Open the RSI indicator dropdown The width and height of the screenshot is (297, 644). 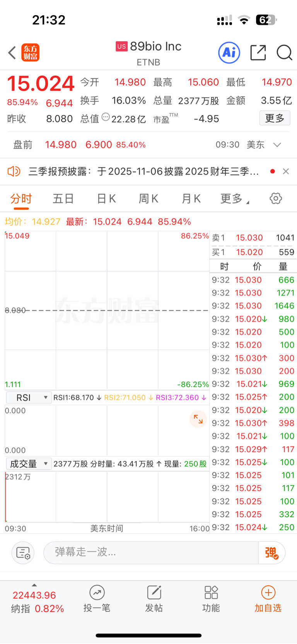[29, 398]
